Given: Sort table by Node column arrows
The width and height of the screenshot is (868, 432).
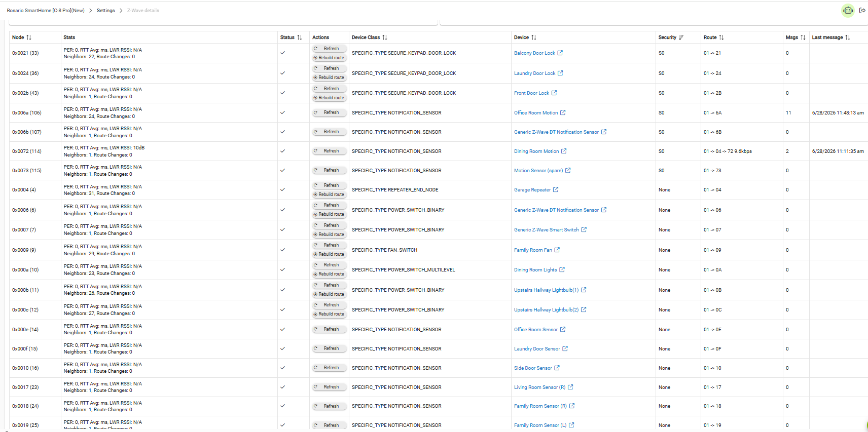Looking at the screenshot, I should [29, 37].
